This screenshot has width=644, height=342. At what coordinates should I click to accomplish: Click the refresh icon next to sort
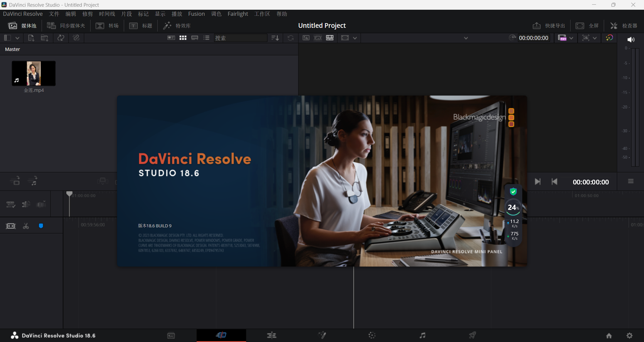tap(290, 38)
